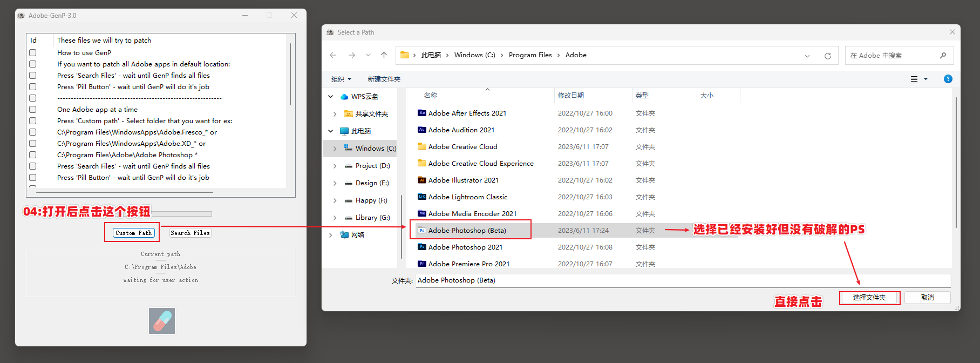Click 新建文件夹 in the toolbar
Screen dimensions: 980x363
click(384, 79)
